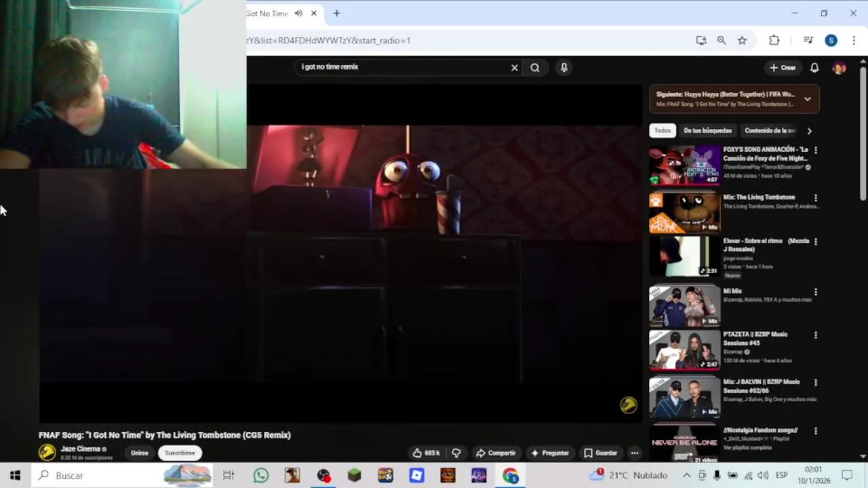Viewport: 868px width, 488px height.
Task: Clear the YouTube search box text
Action: coord(514,67)
